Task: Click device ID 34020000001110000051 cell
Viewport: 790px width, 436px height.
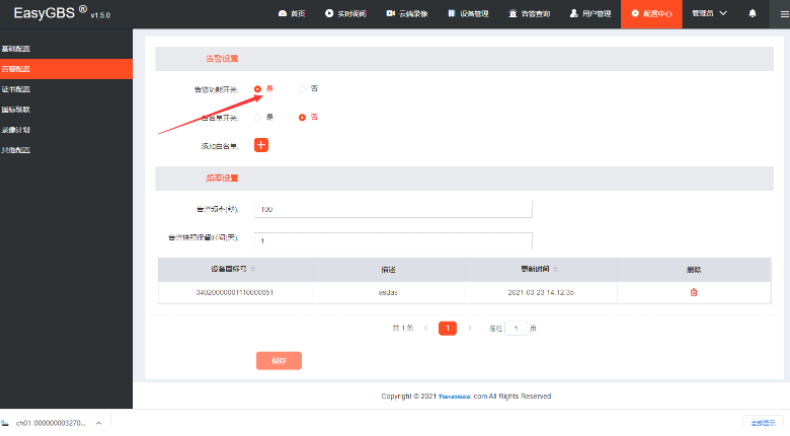Action: tap(235, 292)
